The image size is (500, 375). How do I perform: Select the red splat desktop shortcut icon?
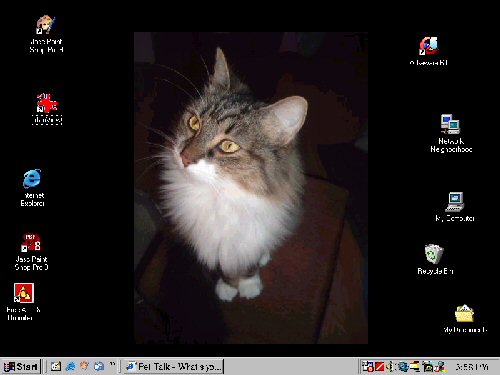pos(47,103)
